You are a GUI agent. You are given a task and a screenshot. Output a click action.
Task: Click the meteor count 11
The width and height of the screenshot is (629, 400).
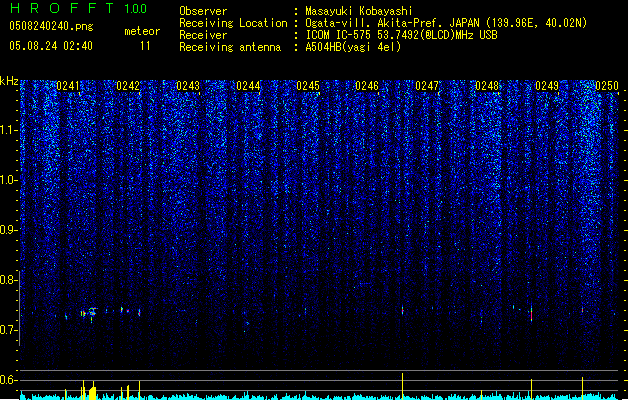point(145,46)
